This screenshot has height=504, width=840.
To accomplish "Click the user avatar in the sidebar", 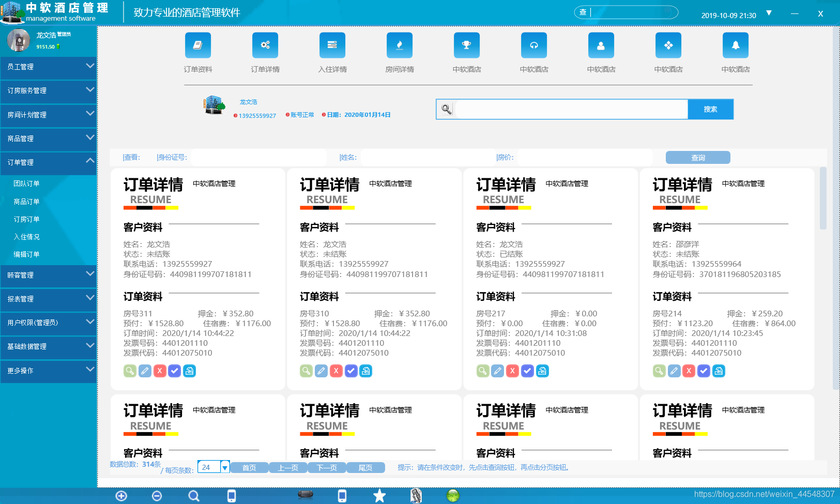I will (x=19, y=40).
